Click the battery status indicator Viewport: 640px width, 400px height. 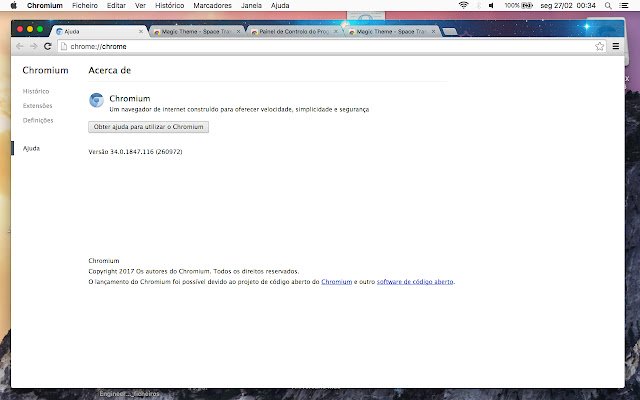click(x=518, y=5)
